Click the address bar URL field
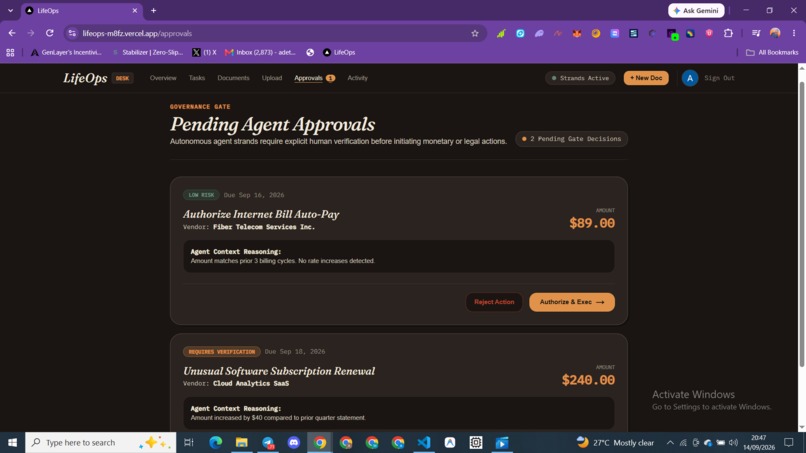The image size is (806, 453). pos(275,33)
